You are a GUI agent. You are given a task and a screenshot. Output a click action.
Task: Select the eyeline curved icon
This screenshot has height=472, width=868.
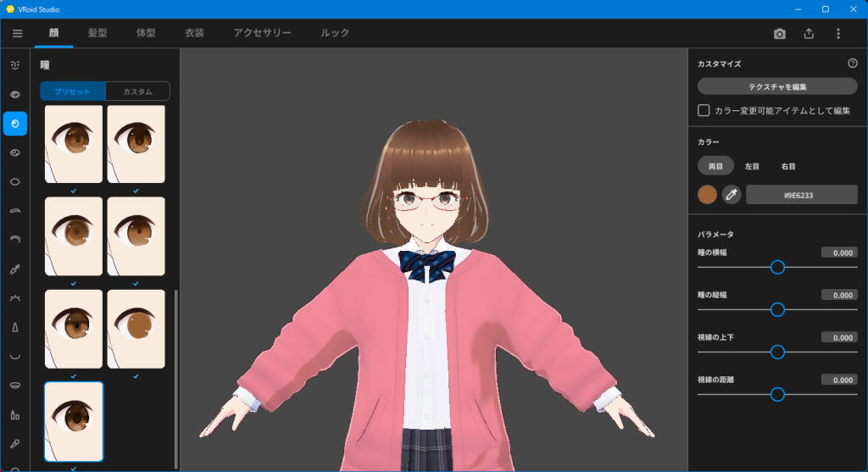click(15, 240)
